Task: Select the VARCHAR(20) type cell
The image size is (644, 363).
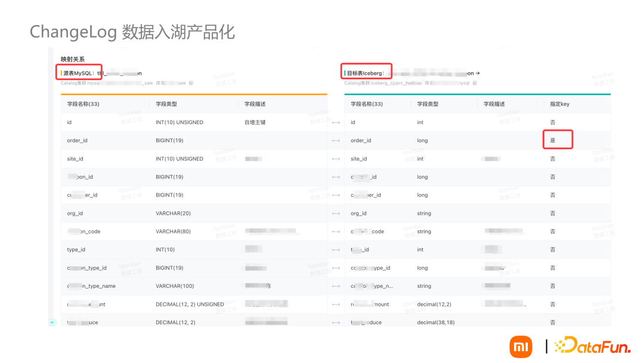Action: [x=174, y=213]
